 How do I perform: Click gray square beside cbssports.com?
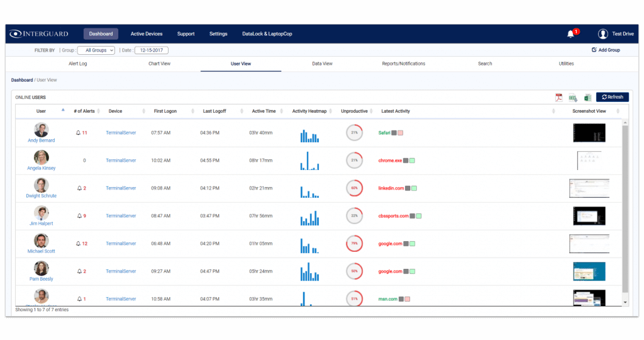(413, 216)
